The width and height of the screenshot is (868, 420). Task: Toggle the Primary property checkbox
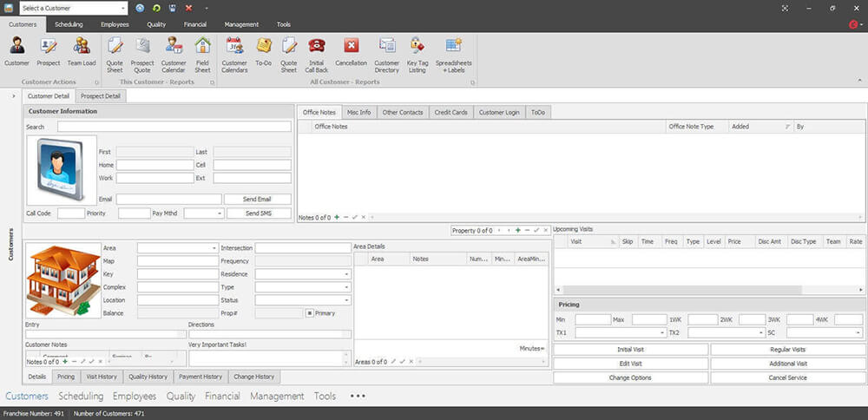pos(309,313)
